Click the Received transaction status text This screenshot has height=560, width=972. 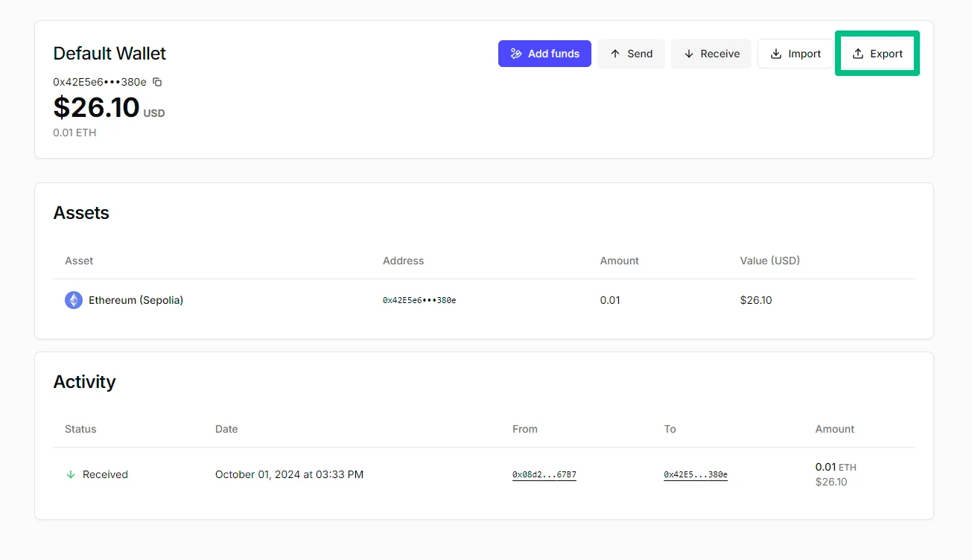[x=105, y=474]
